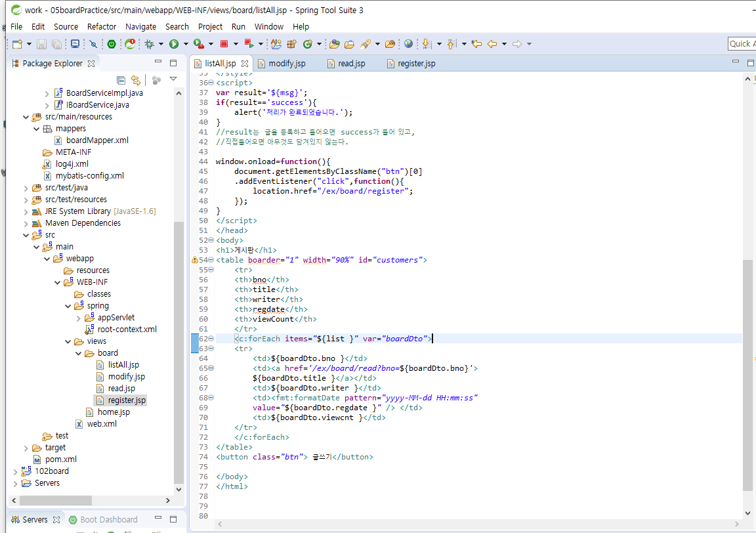Open Package Explorer View Menu triangle

click(173, 79)
